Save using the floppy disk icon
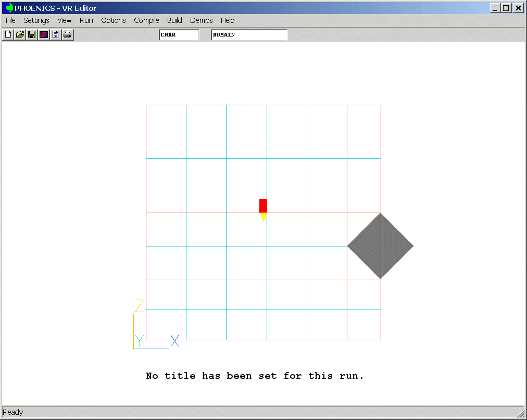This screenshot has height=420, width=527. tap(32, 35)
